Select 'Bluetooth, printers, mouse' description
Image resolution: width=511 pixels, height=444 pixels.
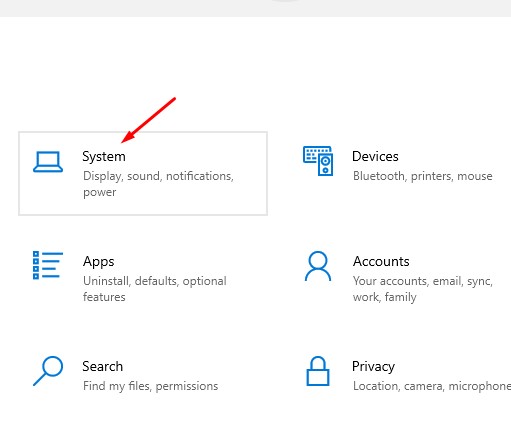(x=423, y=176)
